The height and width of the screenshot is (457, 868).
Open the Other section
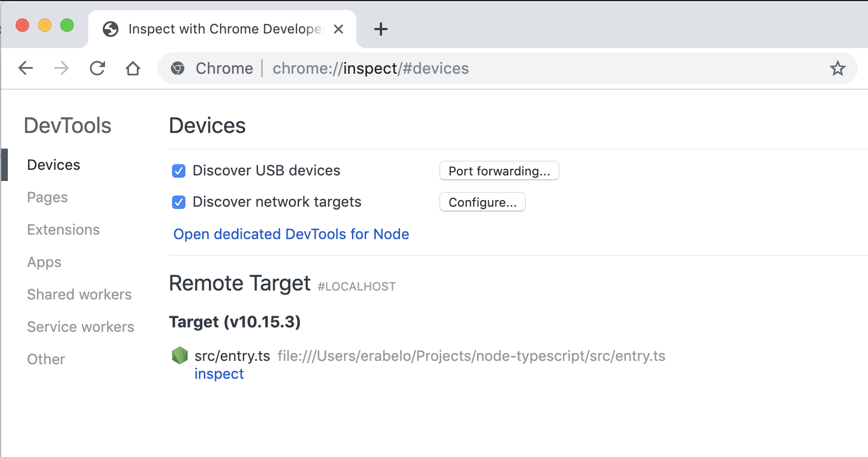click(x=46, y=359)
